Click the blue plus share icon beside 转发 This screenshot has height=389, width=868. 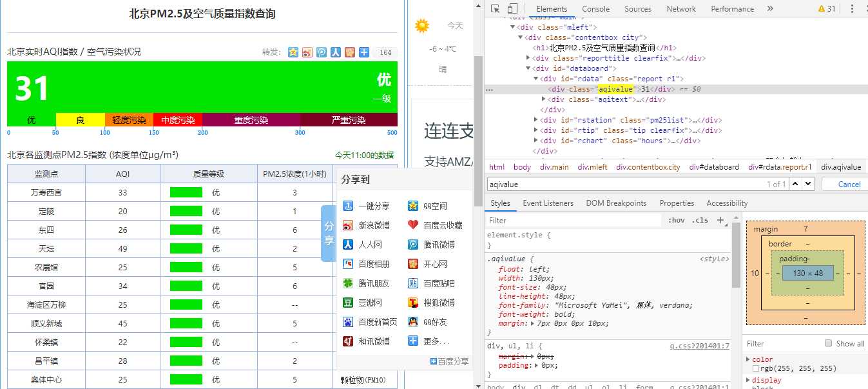364,52
